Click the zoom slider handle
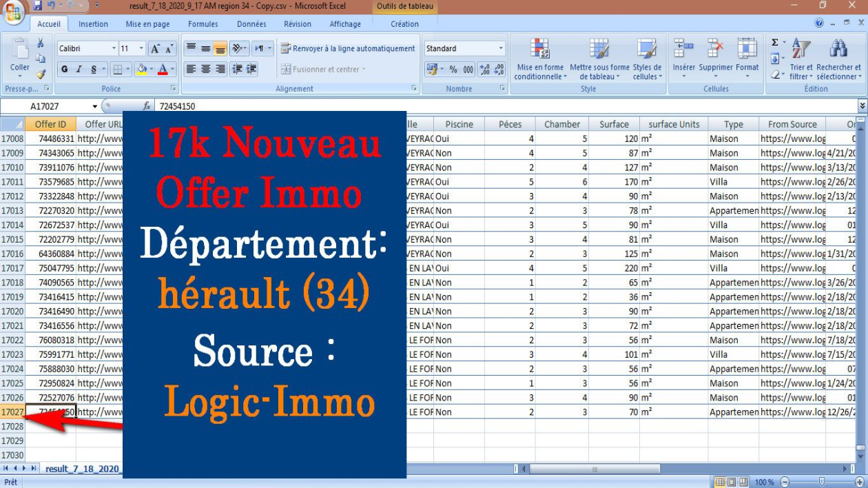This screenshot has height=488, width=868. tap(821, 482)
